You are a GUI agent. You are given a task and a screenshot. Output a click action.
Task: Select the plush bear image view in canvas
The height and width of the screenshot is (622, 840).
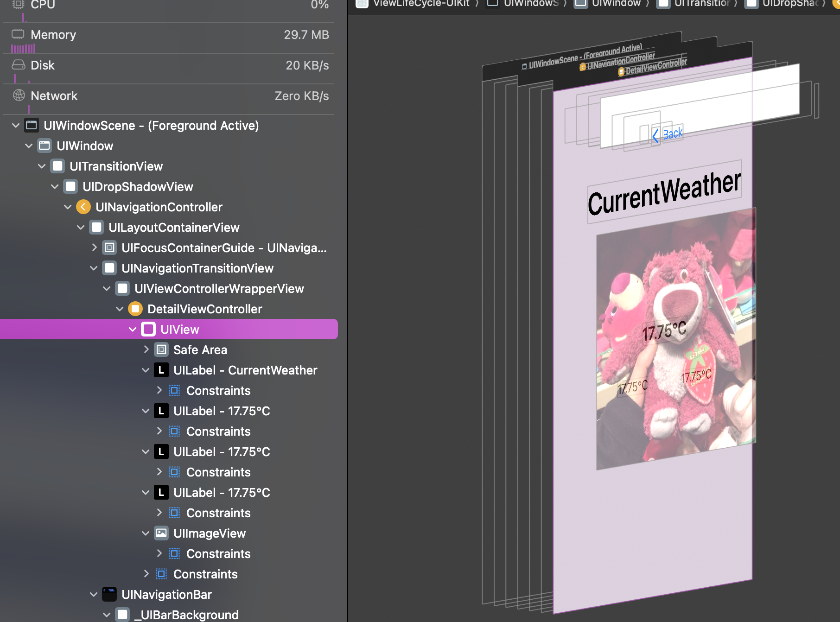pyautogui.click(x=676, y=338)
